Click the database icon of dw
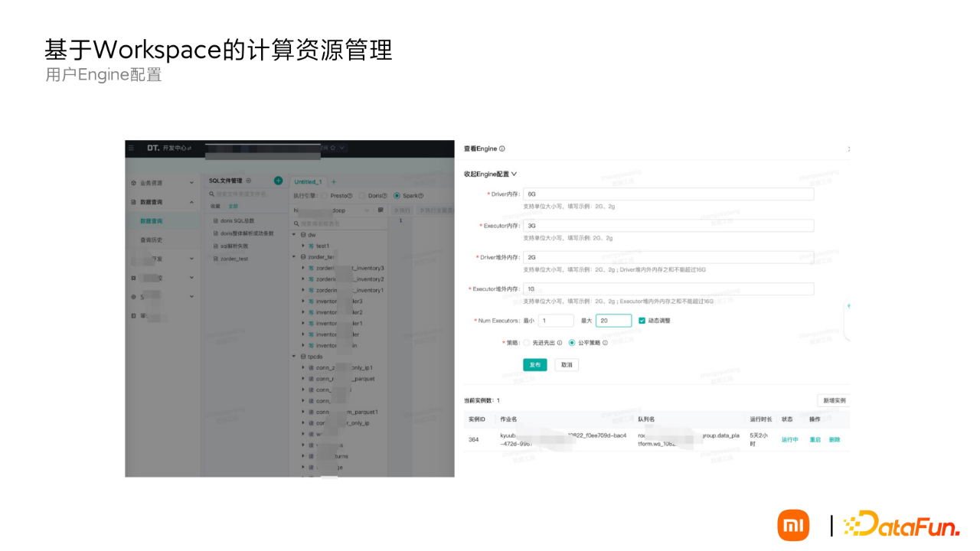Image resolution: width=980 pixels, height=551 pixels. pos(303,235)
